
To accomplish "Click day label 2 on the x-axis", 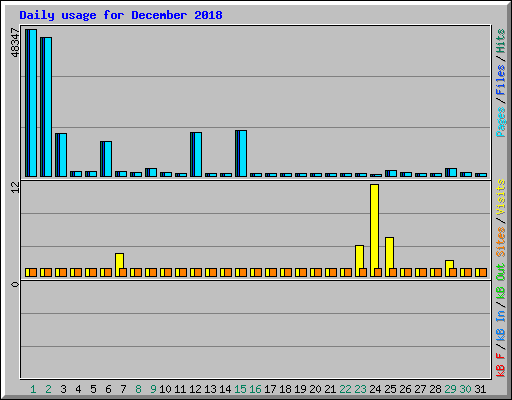I will click(48, 389).
